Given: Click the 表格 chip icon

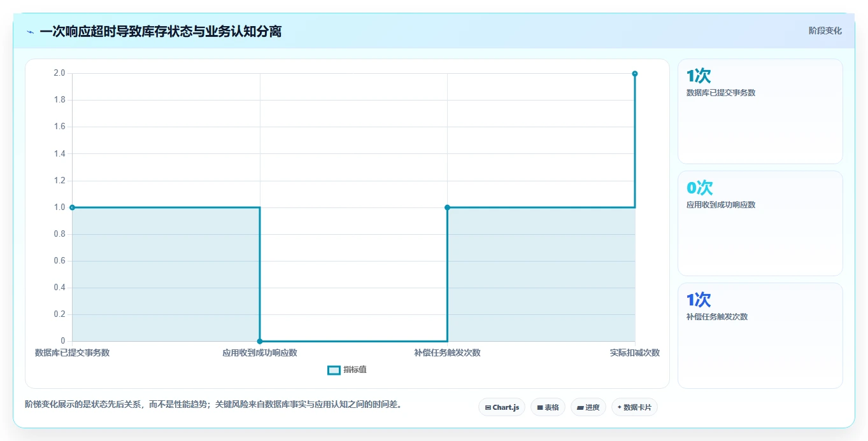Looking at the screenshot, I should (x=540, y=407).
